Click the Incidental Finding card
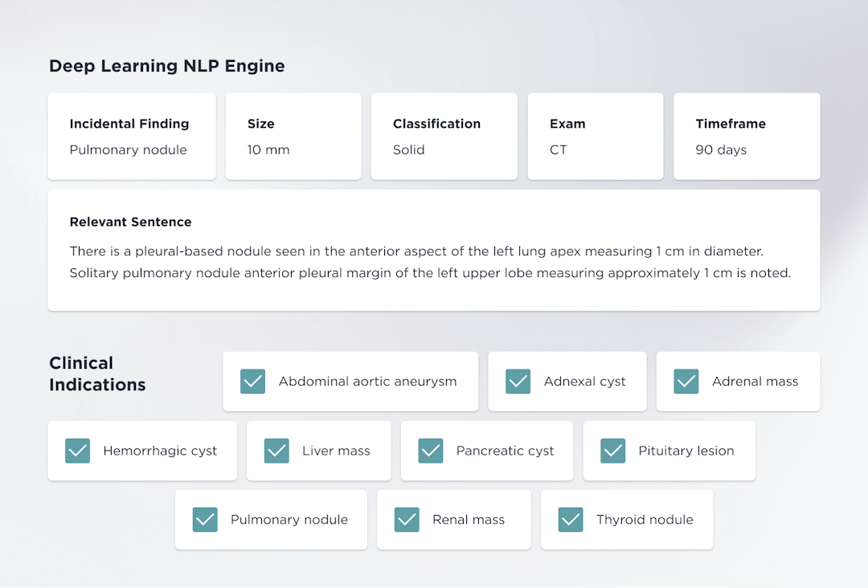868x588 pixels. [132, 136]
